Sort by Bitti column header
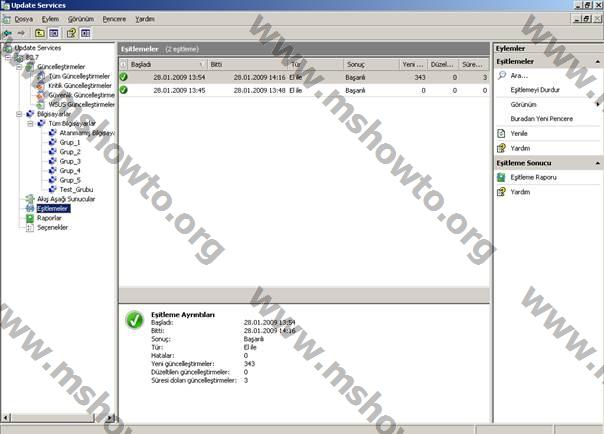 tap(248, 64)
